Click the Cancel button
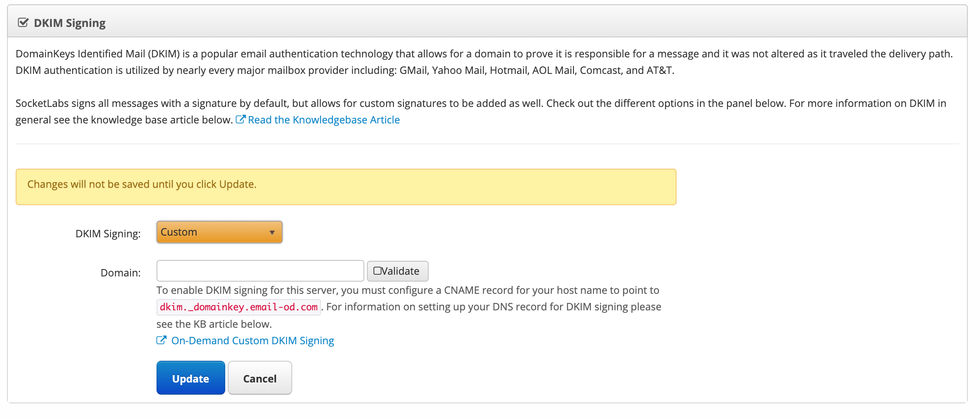This screenshot has height=419, width=980. coord(260,378)
